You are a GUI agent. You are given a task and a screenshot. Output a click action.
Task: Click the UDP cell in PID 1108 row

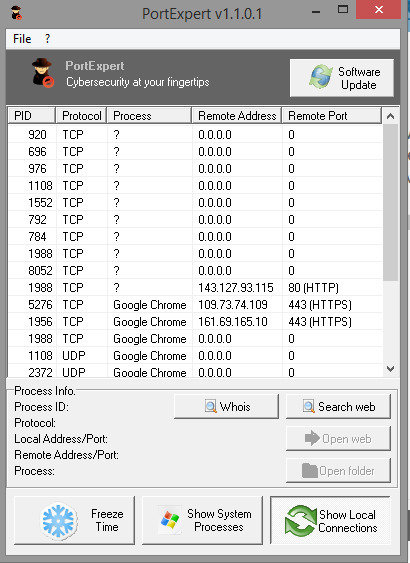[x=74, y=355]
